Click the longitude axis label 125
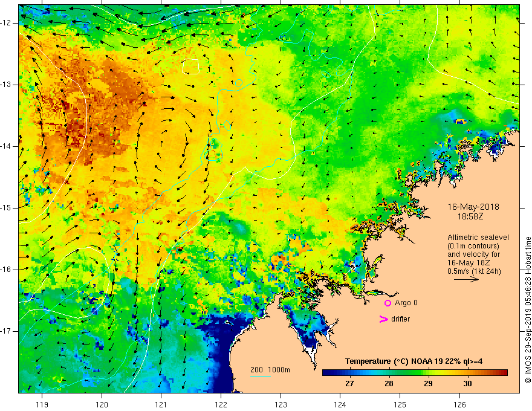The width and height of the screenshot is (532, 411). point(400,404)
